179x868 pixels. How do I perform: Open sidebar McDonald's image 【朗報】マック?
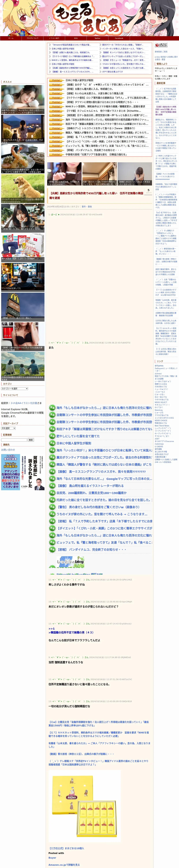pos(23,307)
